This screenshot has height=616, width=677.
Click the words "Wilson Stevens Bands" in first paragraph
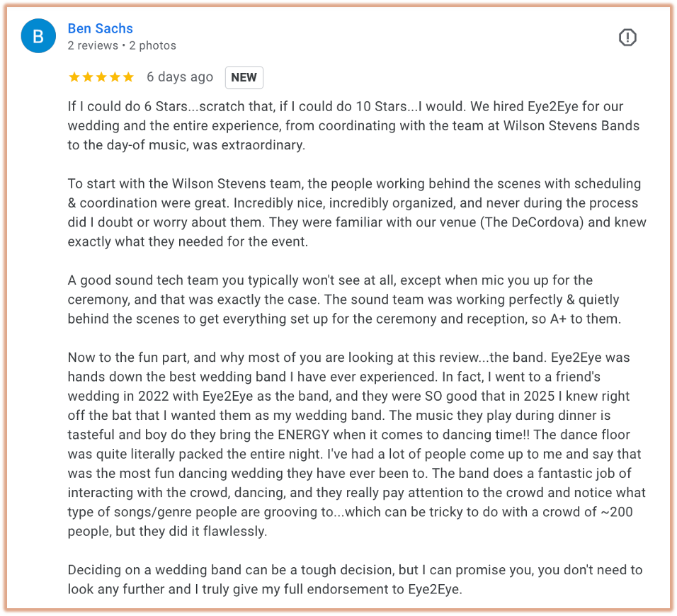(571, 125)
